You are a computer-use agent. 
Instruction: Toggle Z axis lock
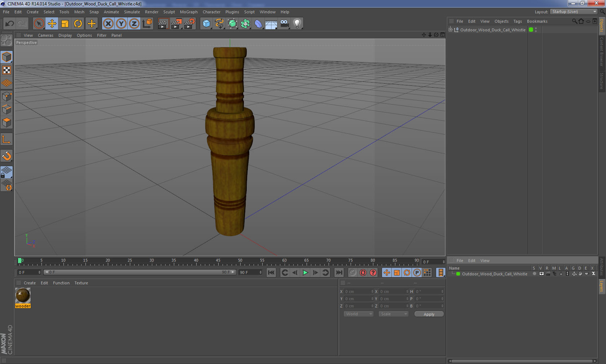[x=134, y=24]
